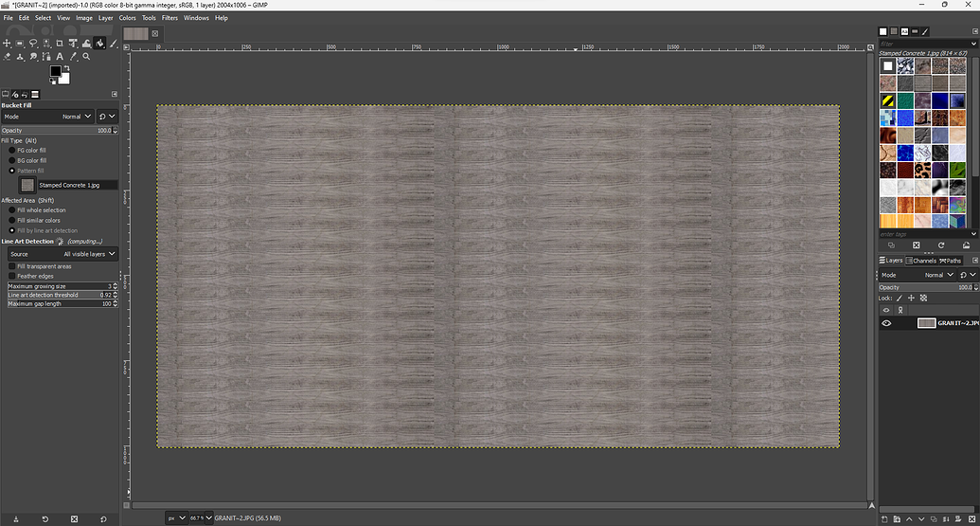Image resolution: width=980 pixels, height=526 pixels.
Task: Click Stamped Concrete pattern preview thumbnail
Action: click(x=27, y=185)
